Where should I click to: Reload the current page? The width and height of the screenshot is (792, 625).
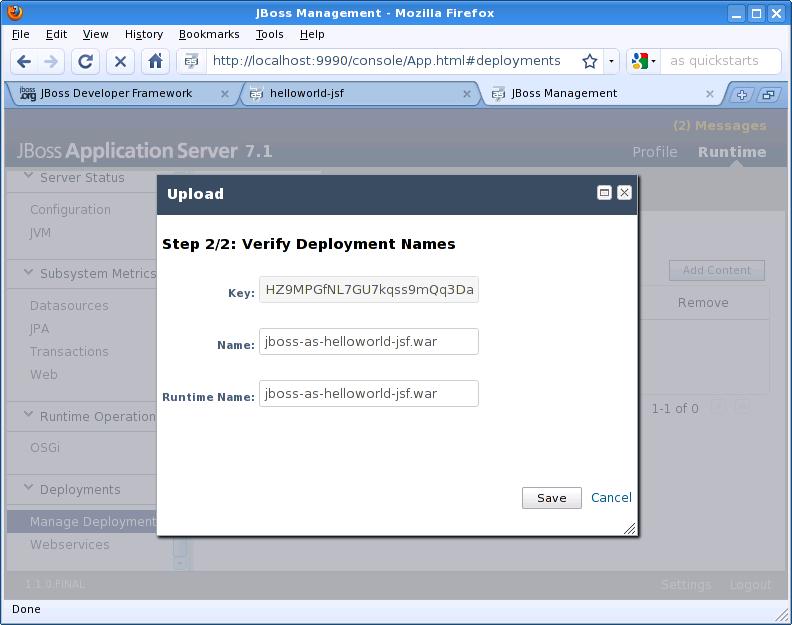click(x=85, y=62)
